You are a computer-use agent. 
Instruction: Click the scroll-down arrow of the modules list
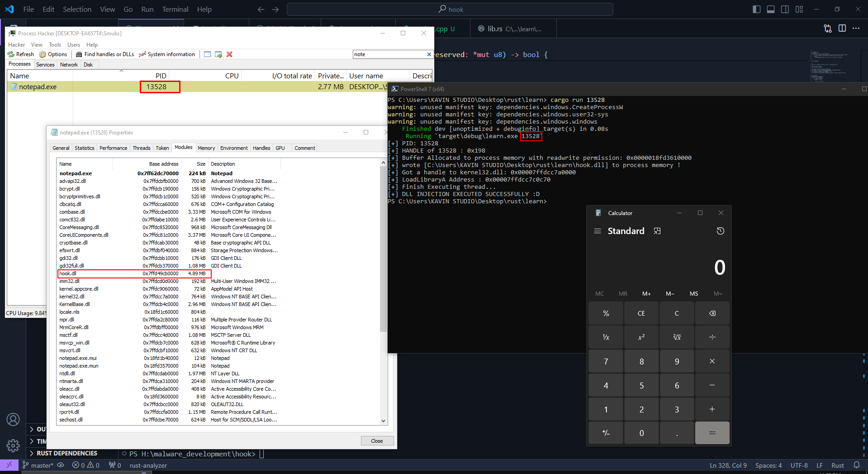point(383,421)
